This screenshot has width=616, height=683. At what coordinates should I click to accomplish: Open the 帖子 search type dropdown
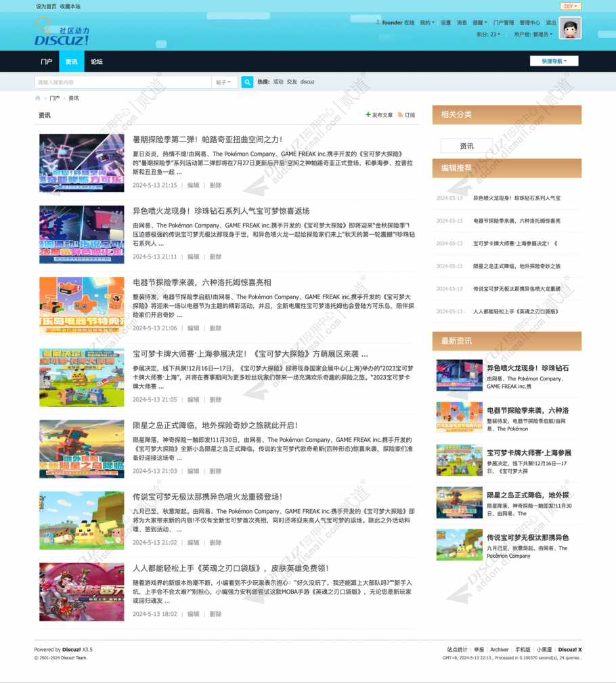pos(224,83)
